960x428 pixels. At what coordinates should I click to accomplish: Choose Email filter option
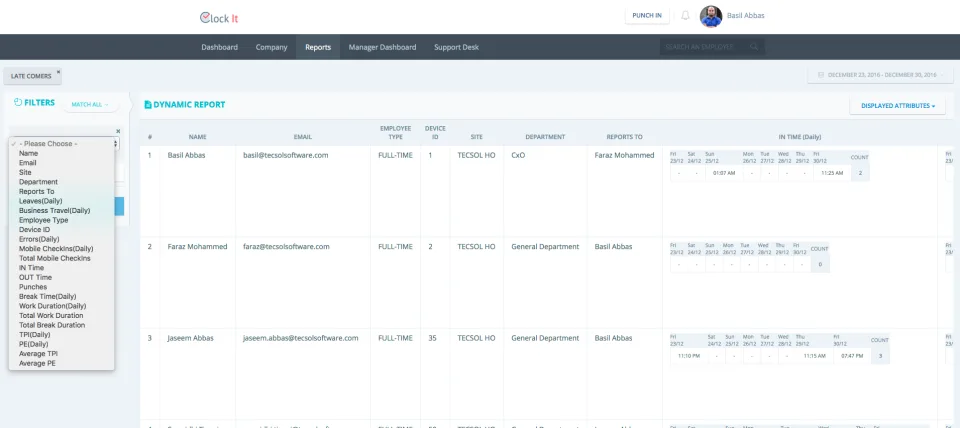(x=61, y=163)
